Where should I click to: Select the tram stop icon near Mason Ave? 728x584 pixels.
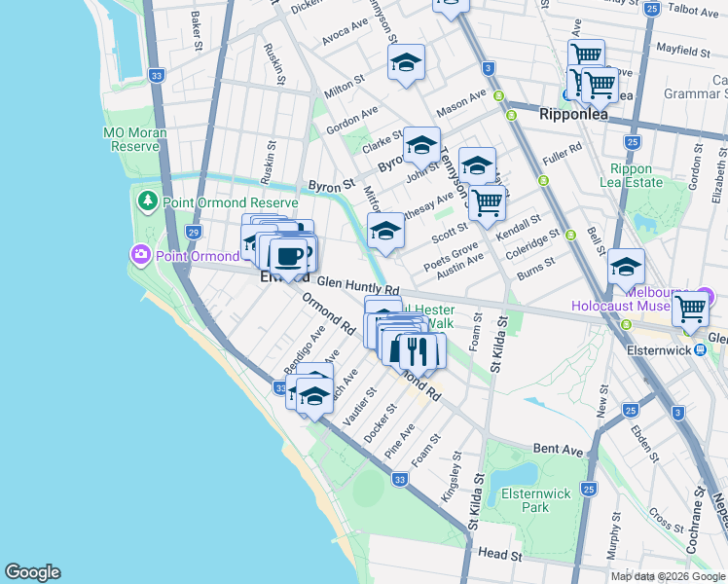[498, 95]
